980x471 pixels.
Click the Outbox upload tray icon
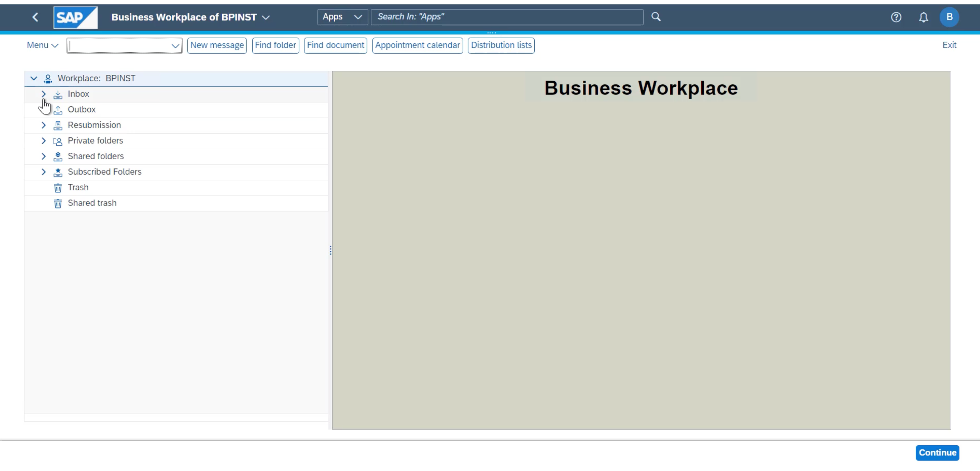[x=58, y=110]
